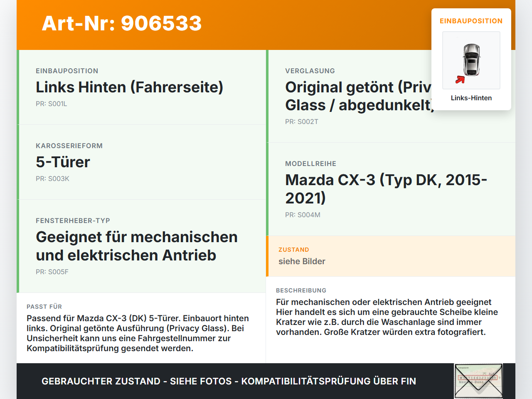Image resolution: width=532 pixels, height=399 pixels.
Task: Click the PR: S004M code
Action: [303, 215]
